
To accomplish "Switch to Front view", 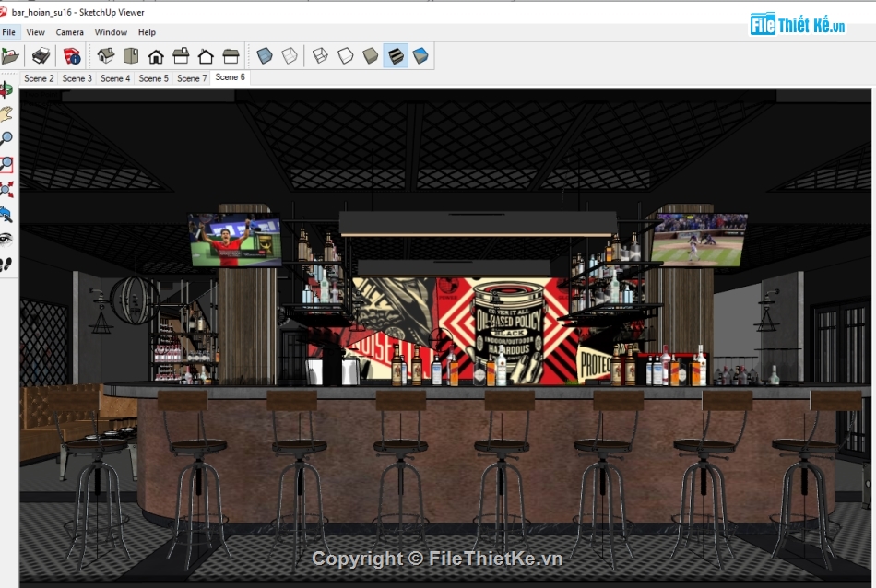I will pyautogui.click(x=156, y=56).
